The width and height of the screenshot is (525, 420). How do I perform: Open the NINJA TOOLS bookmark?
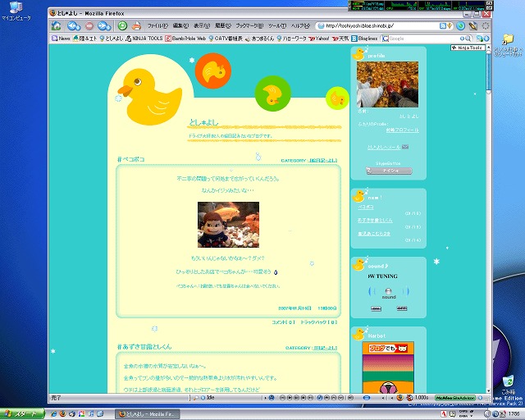click(144, 39)
